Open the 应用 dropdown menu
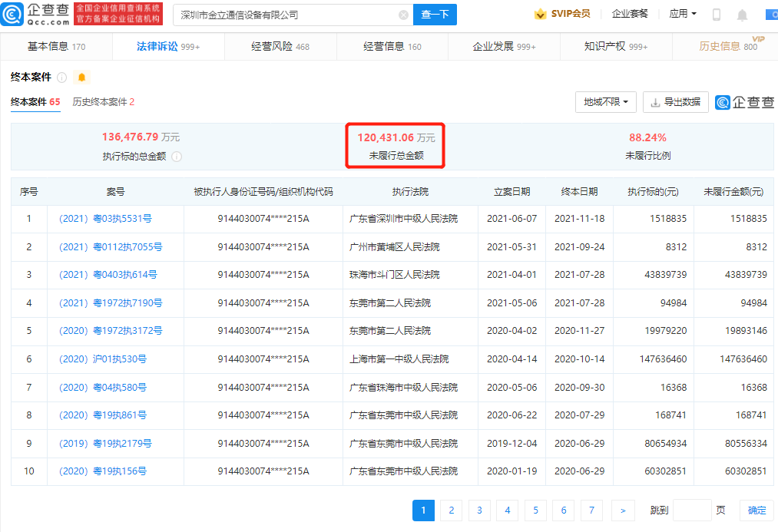The height and width of the screenshot is (532, 778). pyautogui.click(x=681, y=13)
